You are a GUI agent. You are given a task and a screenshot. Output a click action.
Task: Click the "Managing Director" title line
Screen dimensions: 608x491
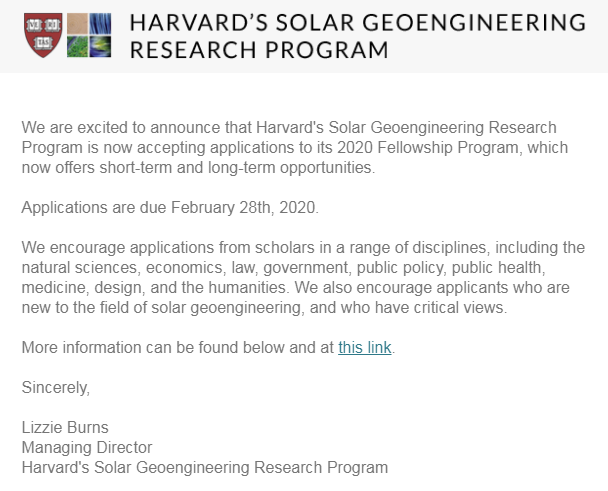(87, 447)
